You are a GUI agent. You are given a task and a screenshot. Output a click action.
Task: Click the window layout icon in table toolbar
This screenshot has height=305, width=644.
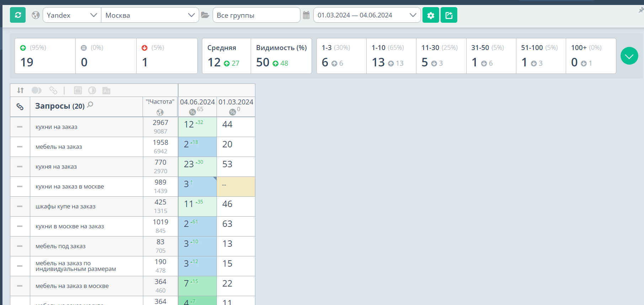78,90
